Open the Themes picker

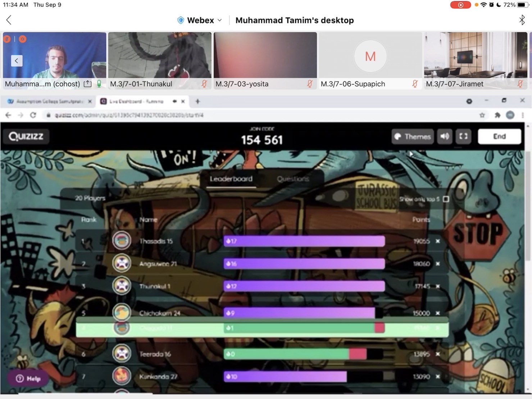tap(413, 136)
